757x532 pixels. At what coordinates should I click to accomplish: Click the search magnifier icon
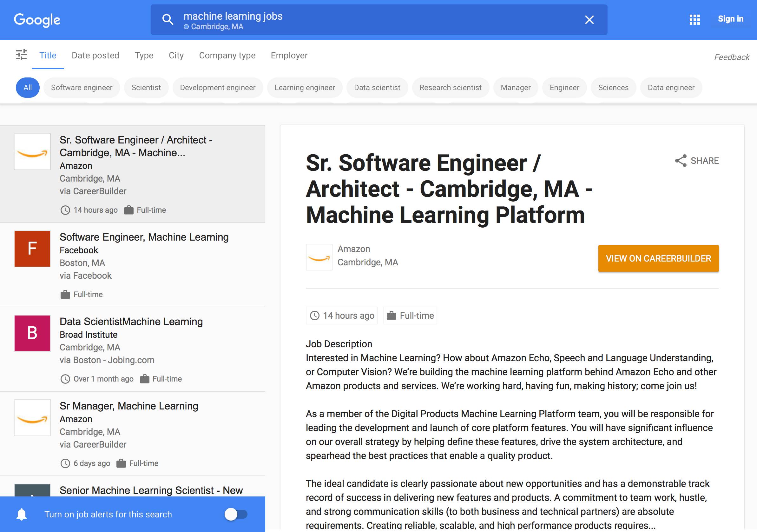(168, 20)
